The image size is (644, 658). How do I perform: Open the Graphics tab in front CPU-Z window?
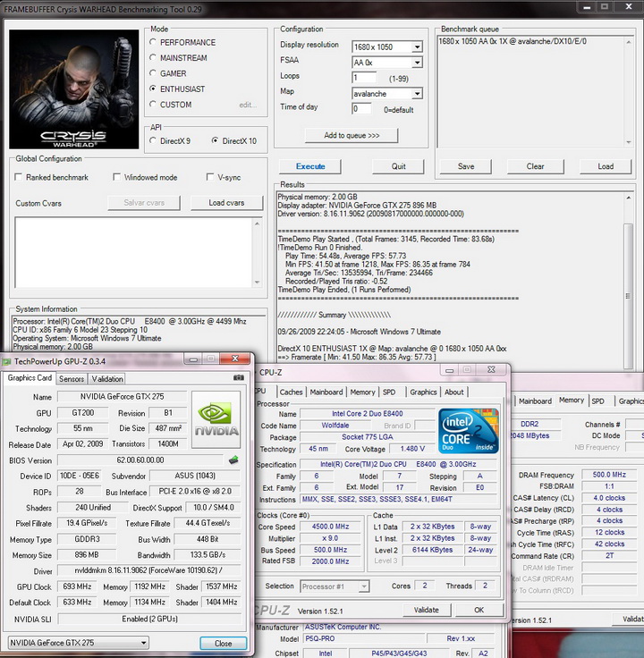[x=423, y=392]
